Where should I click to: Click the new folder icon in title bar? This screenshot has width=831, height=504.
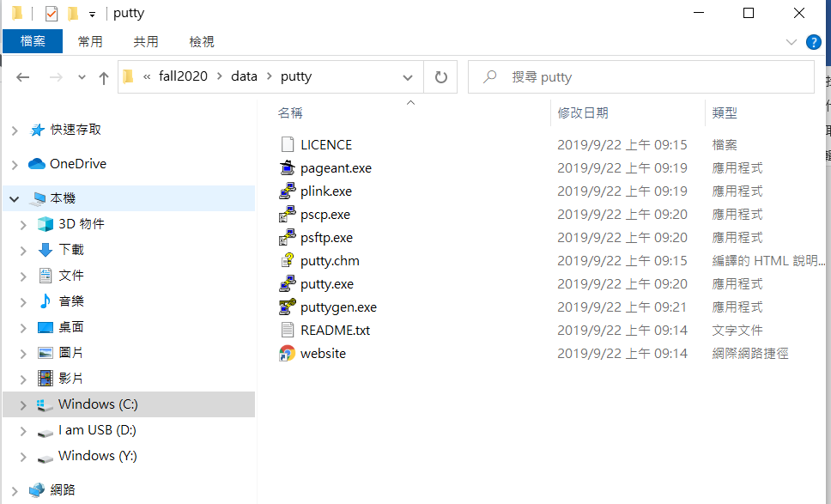pyautogui.click(x=74, y=13)
